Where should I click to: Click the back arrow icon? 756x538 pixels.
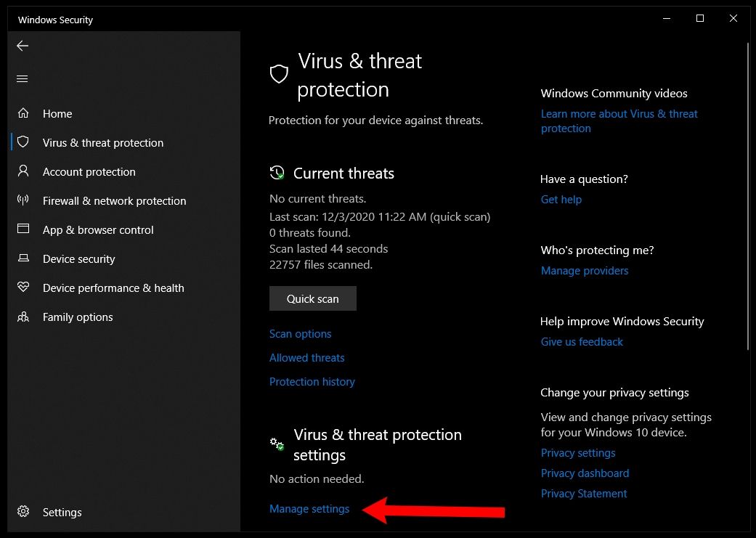(x=23, y=46)
